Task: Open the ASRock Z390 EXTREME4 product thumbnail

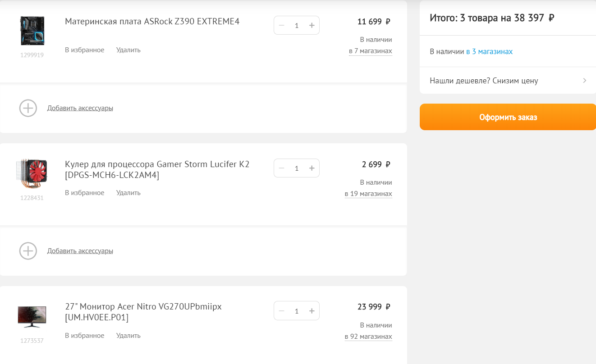Action: [x=32, y=31]
